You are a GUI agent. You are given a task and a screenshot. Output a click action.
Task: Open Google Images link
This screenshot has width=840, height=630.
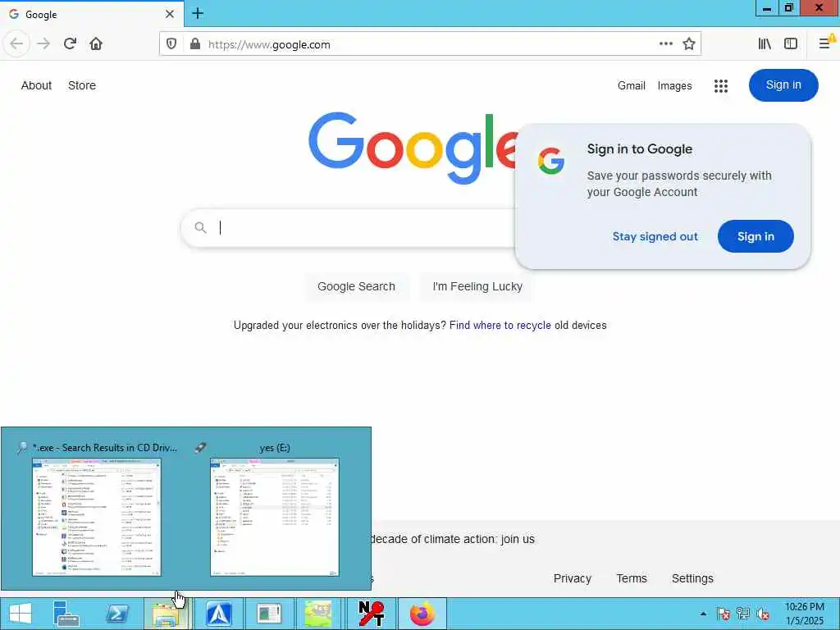[x=674, y=85]
